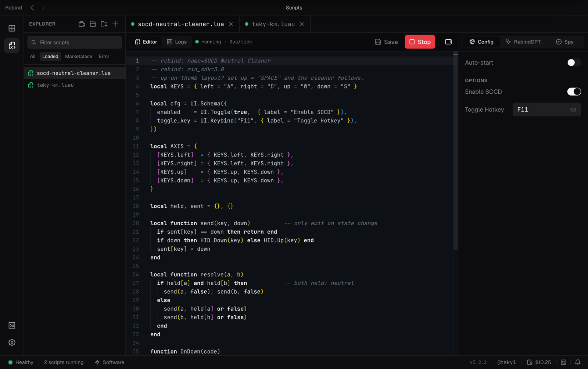Open the Logs view tab
588x369 pixels.
point(177,42)
